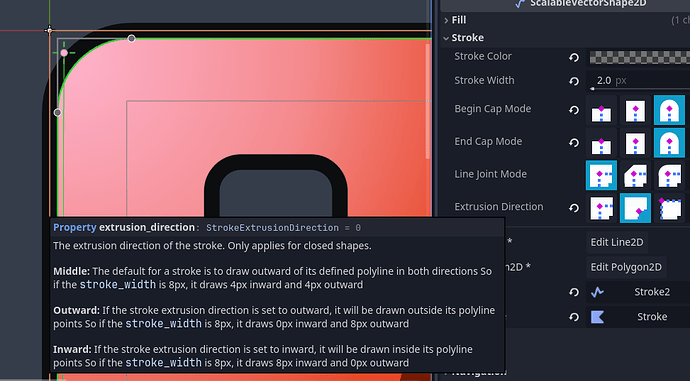Reset the End Cap Mode property

[574, 143]
